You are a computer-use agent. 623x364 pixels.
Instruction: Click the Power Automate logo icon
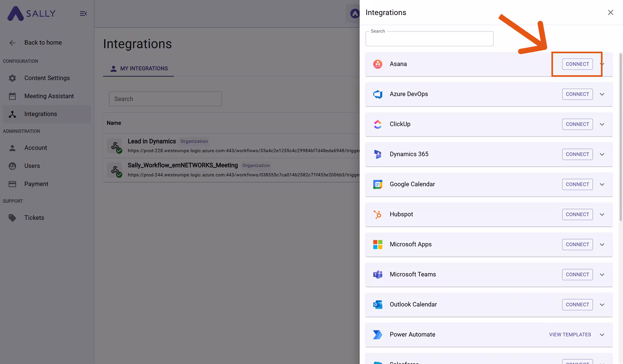[x=378, y=335]
